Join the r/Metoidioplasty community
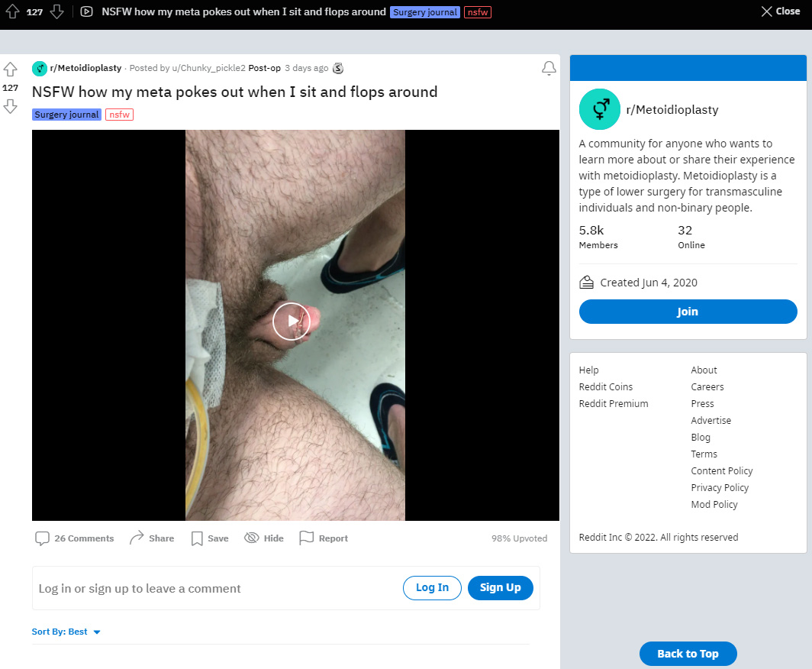Screen dimensions: 812x669 pyautogui.click(x=688, y=312)
